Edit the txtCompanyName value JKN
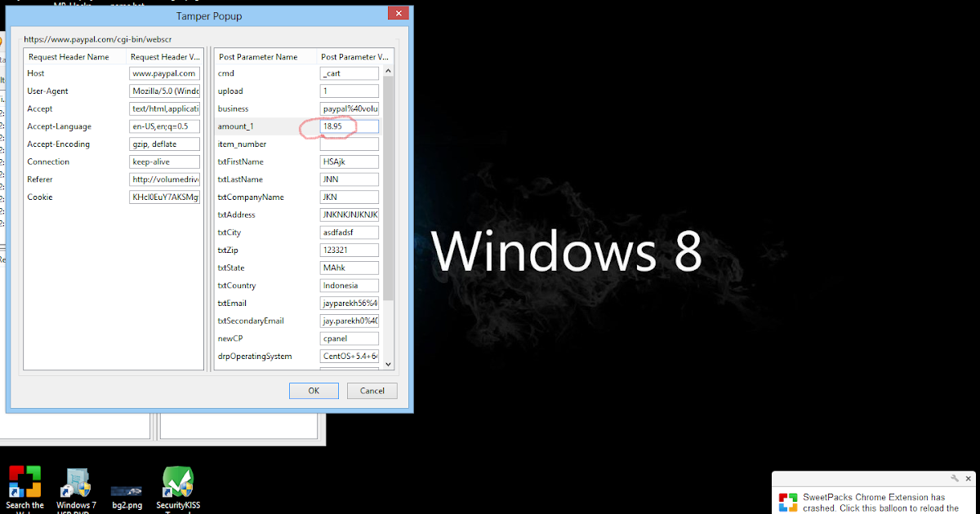The height and width of the screenshot is (514, 980). pyautogui.click(x=349, y=197)
